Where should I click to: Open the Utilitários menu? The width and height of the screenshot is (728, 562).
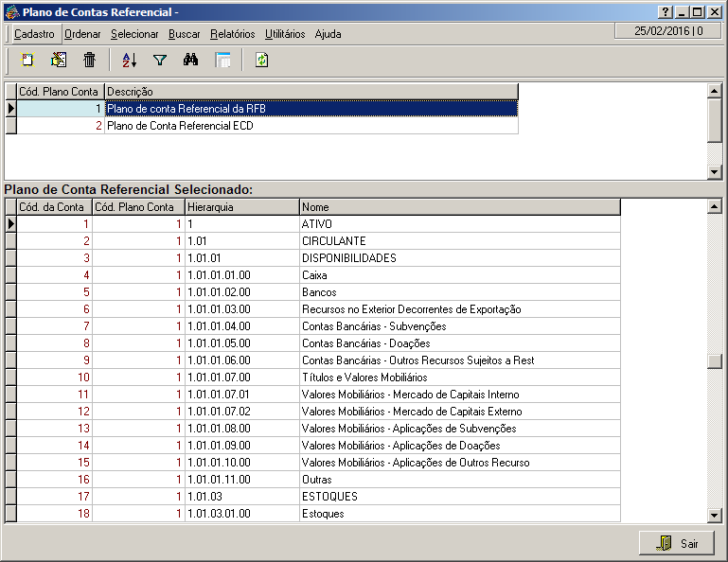[x=285, y=34]
